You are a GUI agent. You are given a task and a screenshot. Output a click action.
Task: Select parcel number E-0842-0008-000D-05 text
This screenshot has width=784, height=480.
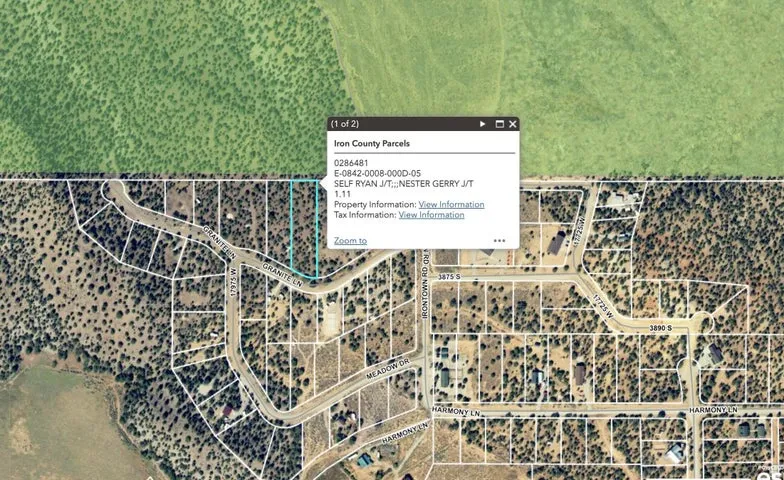[x=378, y=174]
